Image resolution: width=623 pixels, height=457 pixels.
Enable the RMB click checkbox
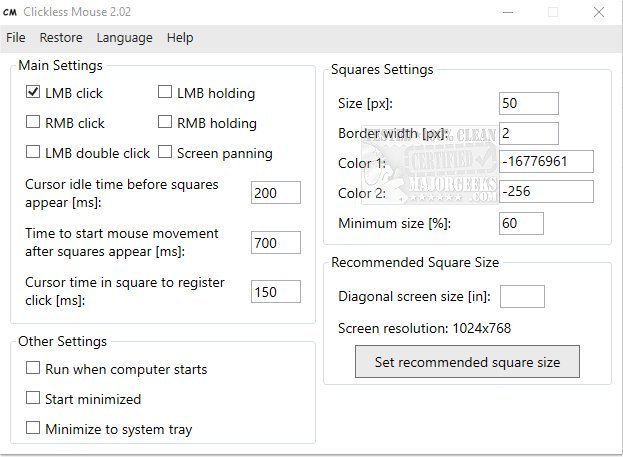tap(34, 123)
